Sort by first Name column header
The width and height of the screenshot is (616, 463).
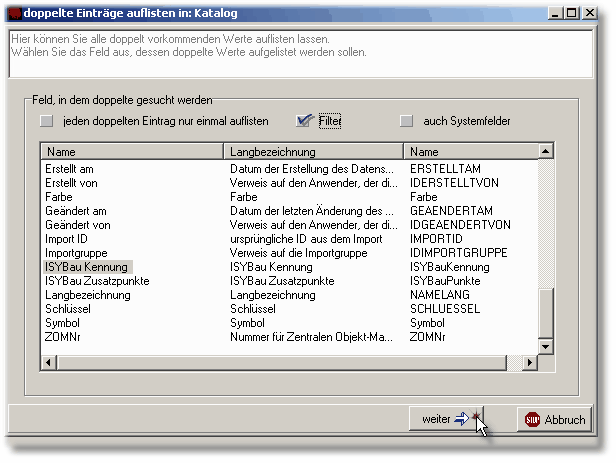click(130, 152)
